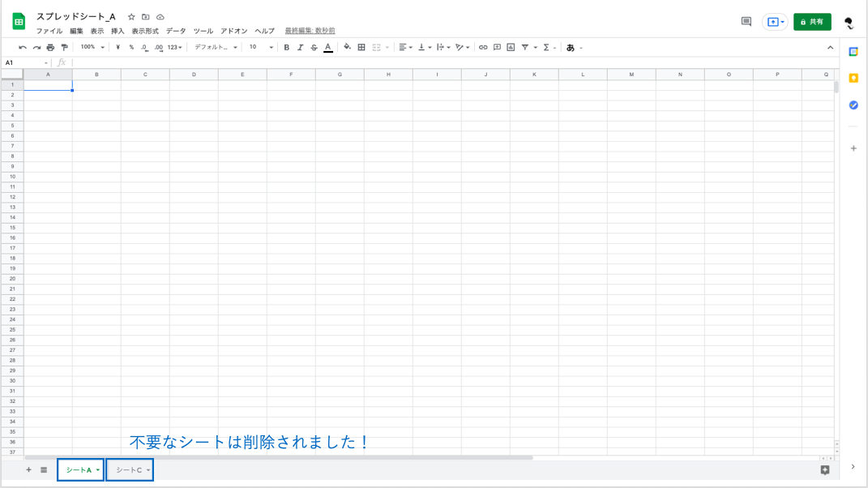This screenshot has width=868, height=488.
Task: Select the paint format tool
Action: coord(64,47)
